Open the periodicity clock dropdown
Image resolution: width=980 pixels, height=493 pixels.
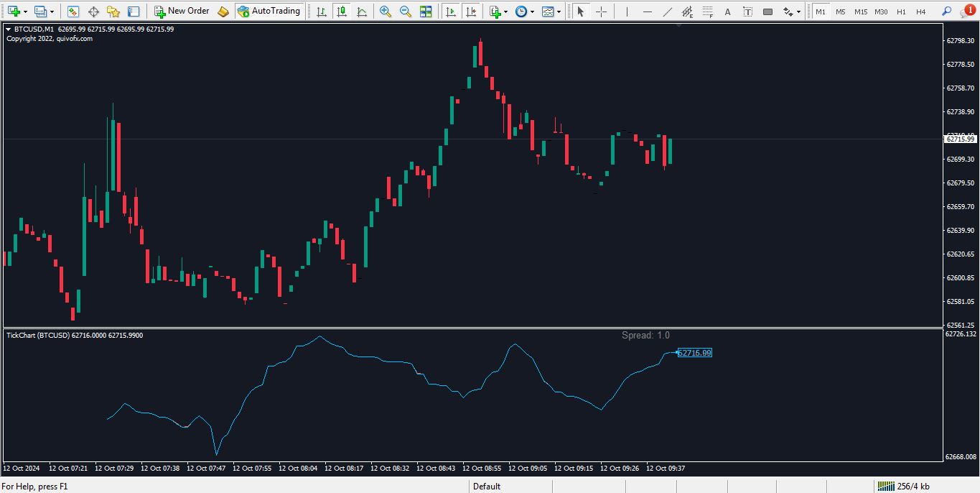531,11
